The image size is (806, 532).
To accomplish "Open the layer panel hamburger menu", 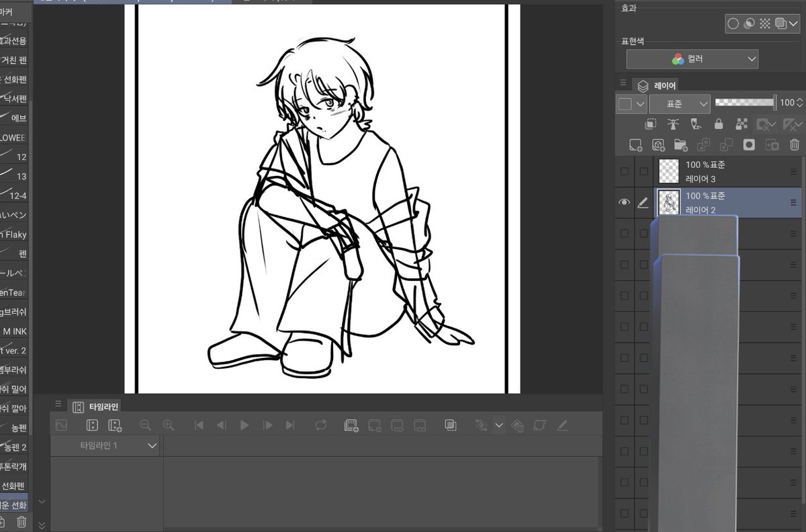I will (x=623, y=83).
